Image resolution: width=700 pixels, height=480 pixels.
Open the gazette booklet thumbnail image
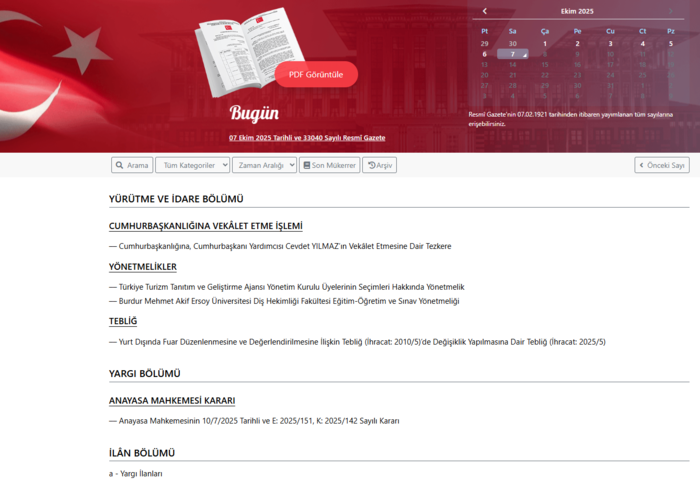(250, 51)
